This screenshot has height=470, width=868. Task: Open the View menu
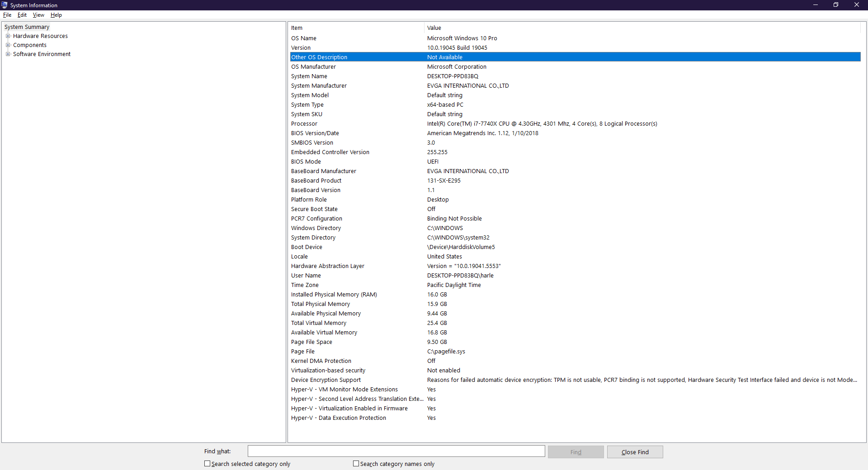(x=38, y=15)
